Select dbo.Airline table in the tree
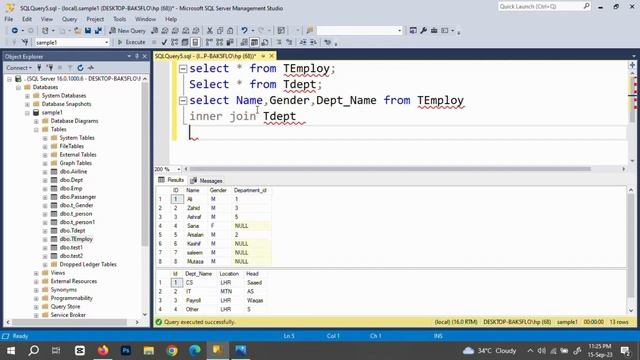Screen dimensions: 640x360 (73, 171)
